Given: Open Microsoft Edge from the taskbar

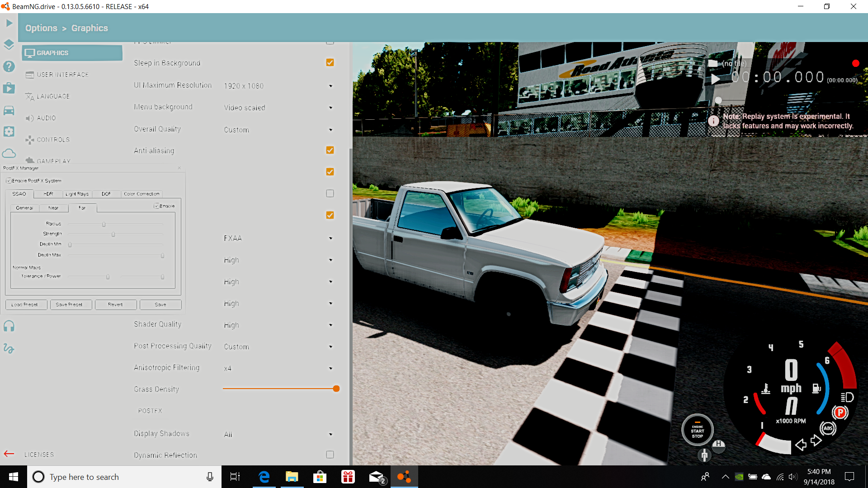Looking at the screenshot, I should pyautogui.click(x=264, y=477).
